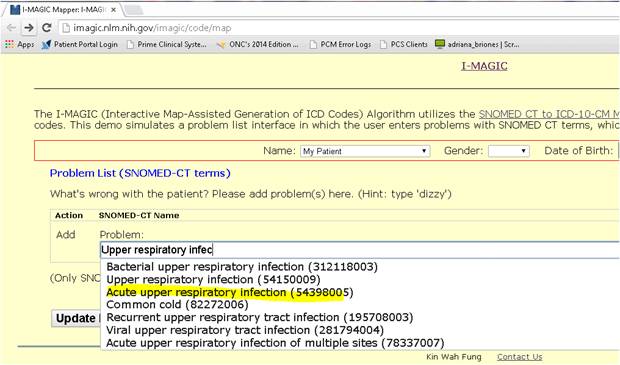Open the Apps grid bookmark
The width and height of the screenshot is (620, 365).
coord(19,44)
